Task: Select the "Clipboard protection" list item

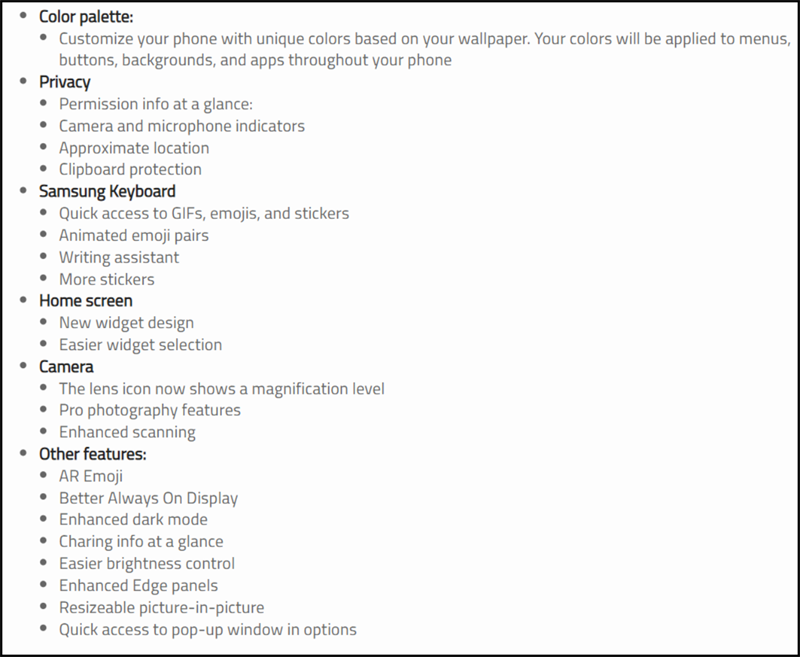Action: click(130, 170)
